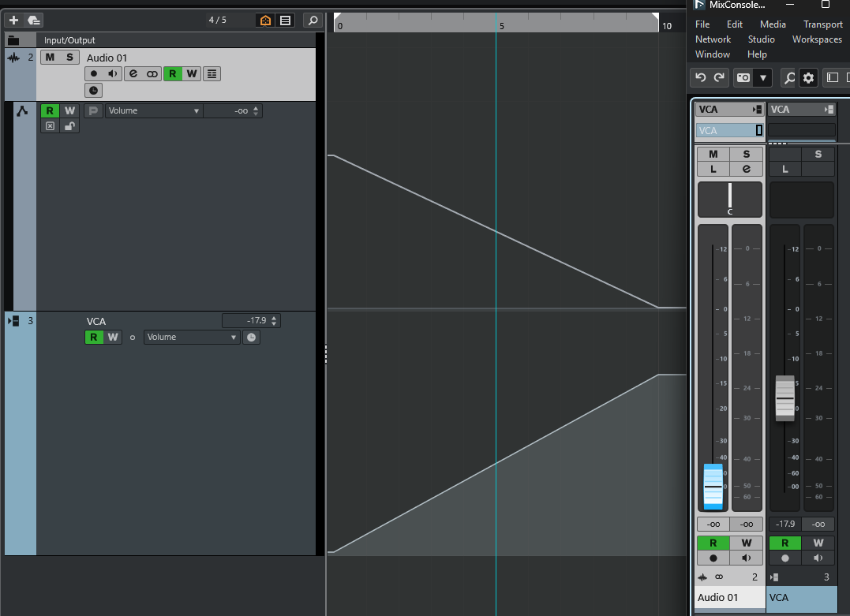This screenshot has height=616, width=850.
Task: Click the clock icon on the VCA track
Action: click(x=252, y=338)
